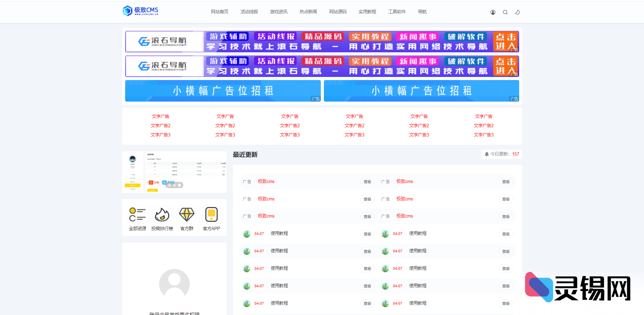The image size is (644, 315).
Task: Click the carousel slide indicator dots
Action: 174,185
